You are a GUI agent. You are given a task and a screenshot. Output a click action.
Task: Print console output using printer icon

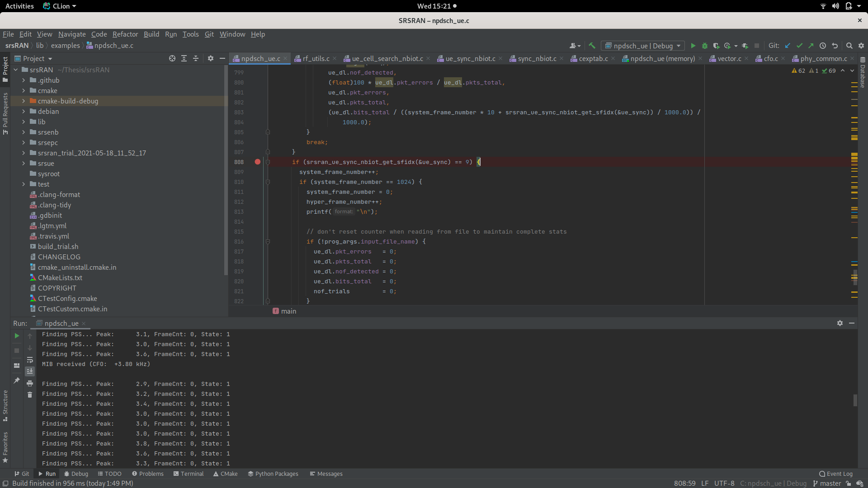click(x=30, y=383)
